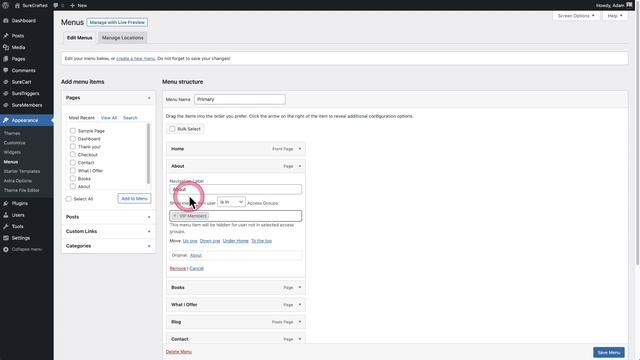Expand the Books menu item arrow
This screenshot has height=360, width=640.
click(x=300, y=287)
